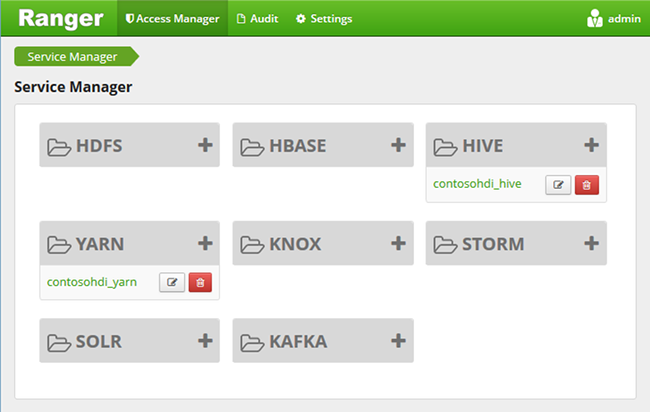Open the contosohdi_hive service policies
This screenshot has width=650, height=412.
[477, 184]
